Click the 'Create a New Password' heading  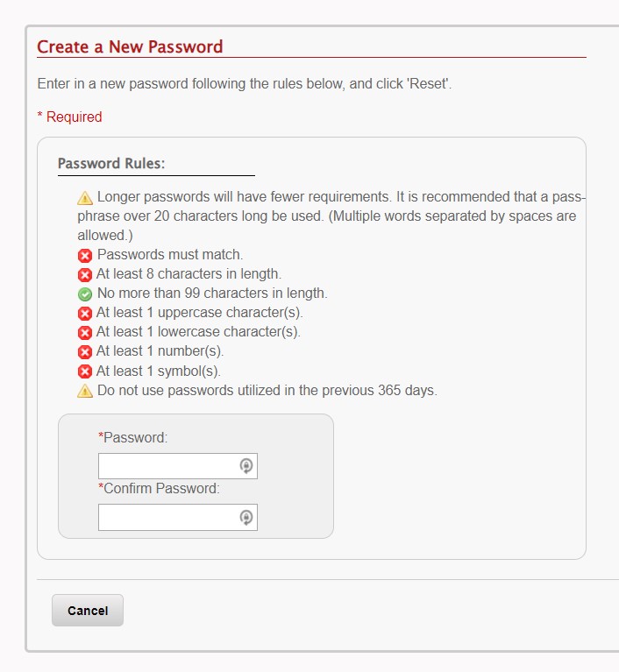tap(130, 46)
